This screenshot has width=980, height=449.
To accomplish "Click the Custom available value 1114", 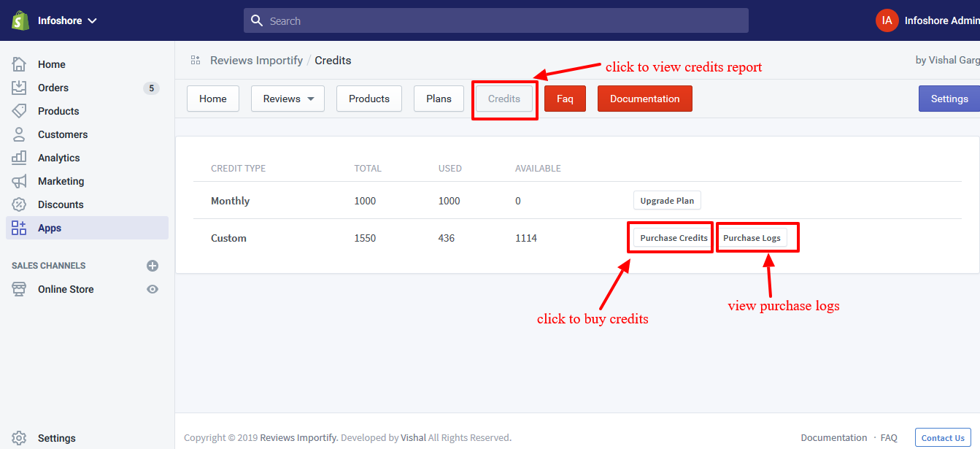I will click(x=526, y=238).
